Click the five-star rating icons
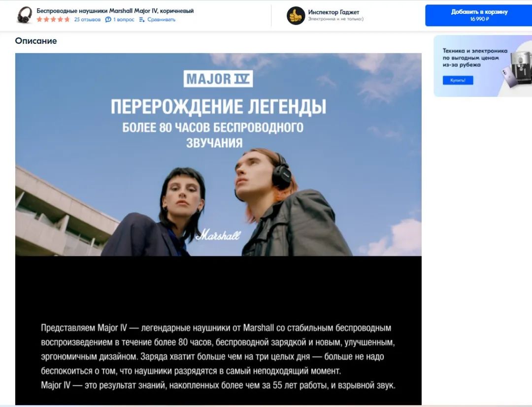Image resolution: width=532 pixels, height=407 pixels. (x=53, y=19)
